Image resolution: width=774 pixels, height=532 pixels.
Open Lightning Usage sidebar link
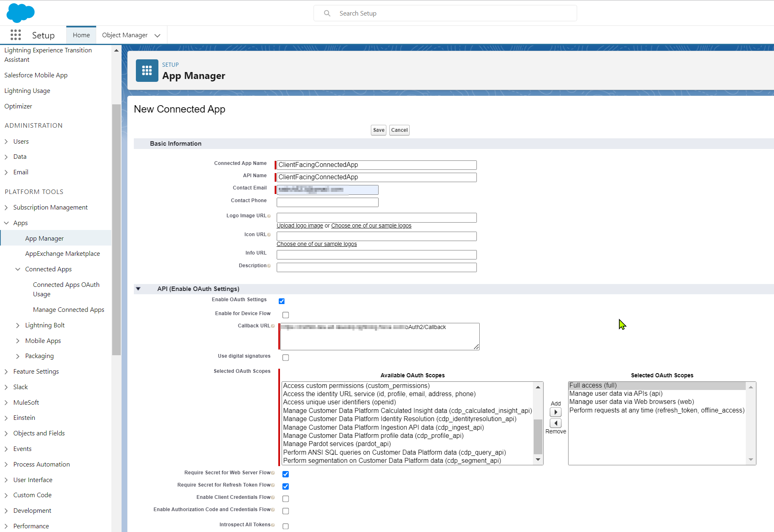click(27, 91)
